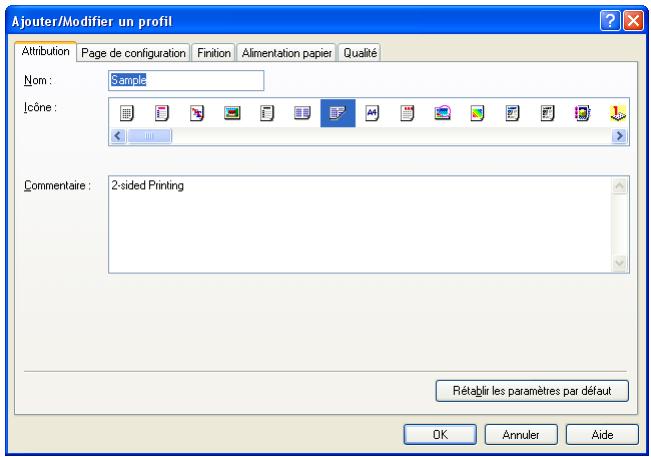Choose the gray text-lines document icon

point(267,113)
